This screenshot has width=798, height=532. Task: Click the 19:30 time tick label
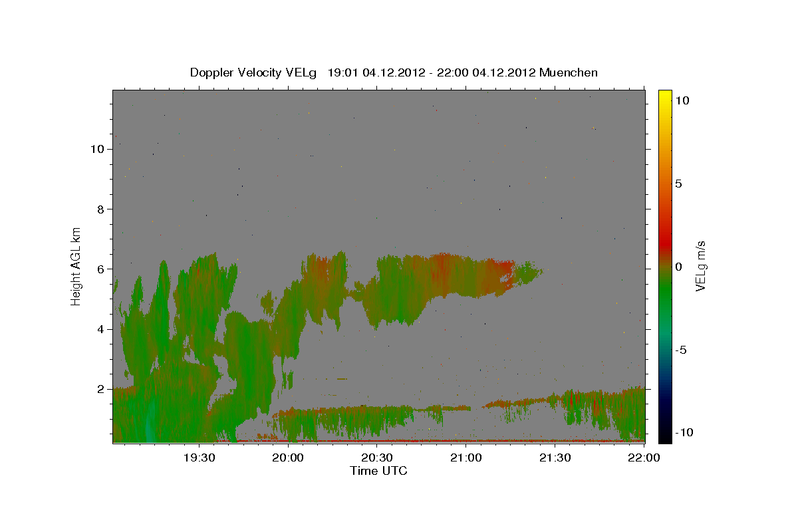click(199, 458)
